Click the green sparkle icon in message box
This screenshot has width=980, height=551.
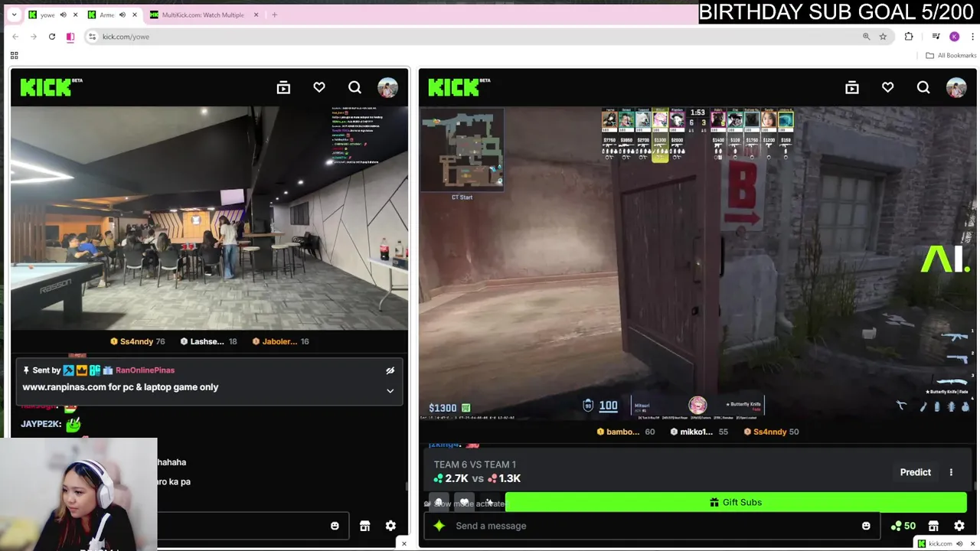(x=439, y=526)
